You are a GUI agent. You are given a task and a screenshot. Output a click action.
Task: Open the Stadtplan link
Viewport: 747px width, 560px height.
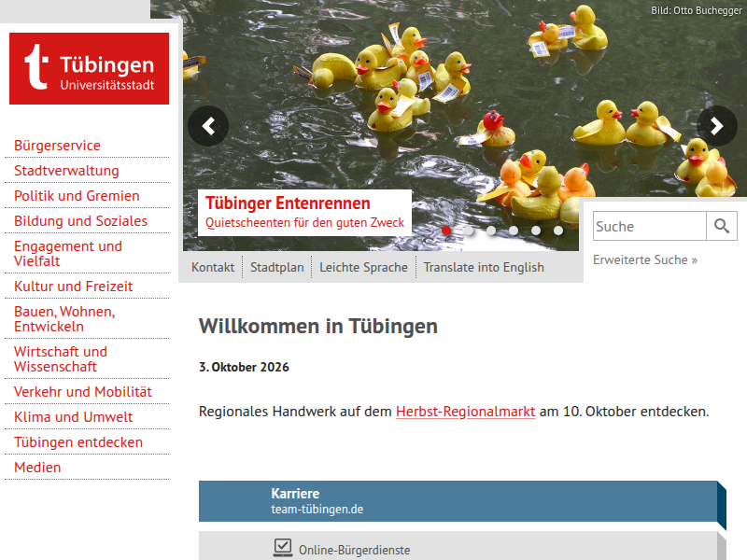(x=277, y=267)
